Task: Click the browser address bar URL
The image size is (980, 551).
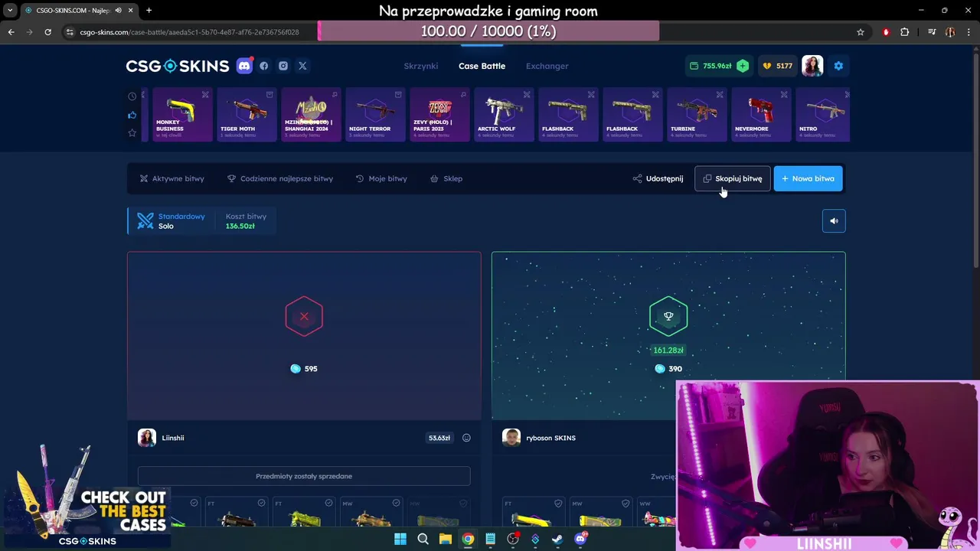Action: [x=189, y=32]
